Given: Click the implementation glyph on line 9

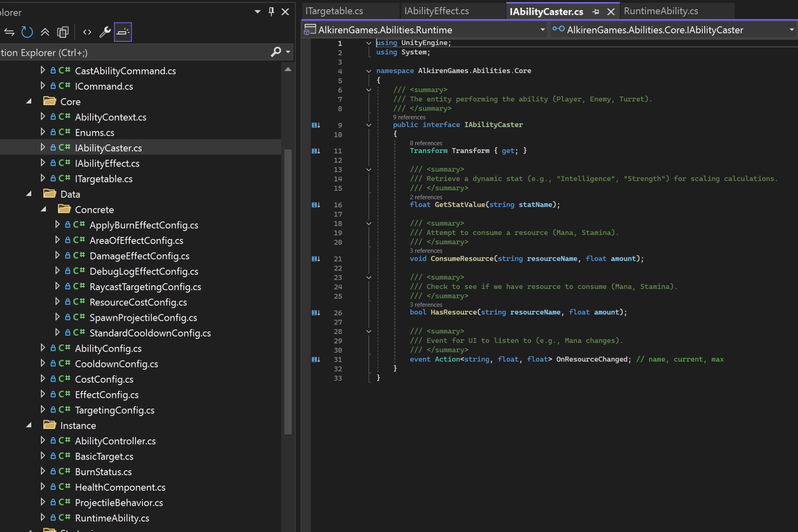Looking at the screenshot, I should pyautogui.click(x=316, y=125).
